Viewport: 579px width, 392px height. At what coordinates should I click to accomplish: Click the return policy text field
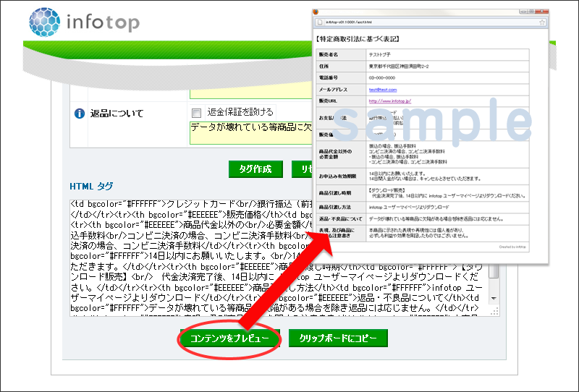tap(251, 133)
